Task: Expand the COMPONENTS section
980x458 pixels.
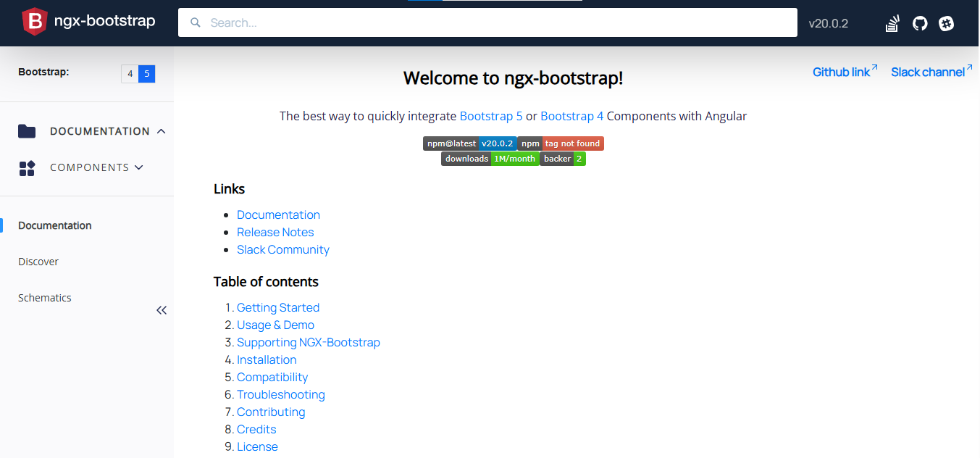Action: tap(97, 167)
